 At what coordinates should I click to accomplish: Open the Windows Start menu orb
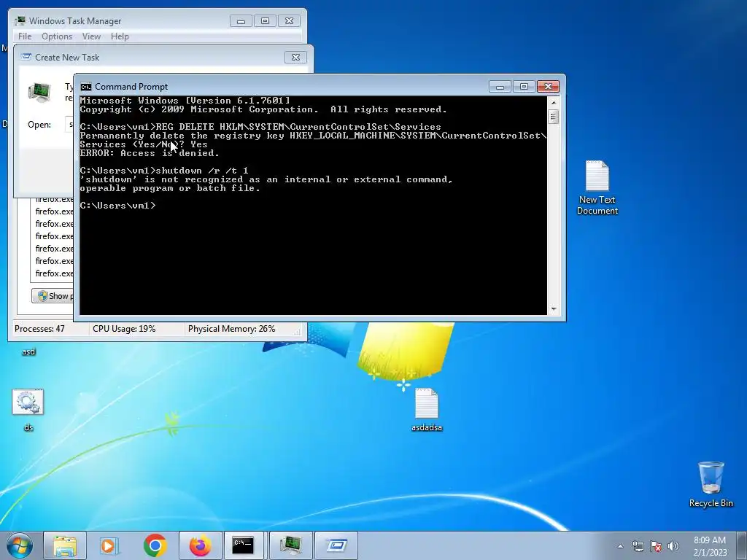click(x=20, y=545)
